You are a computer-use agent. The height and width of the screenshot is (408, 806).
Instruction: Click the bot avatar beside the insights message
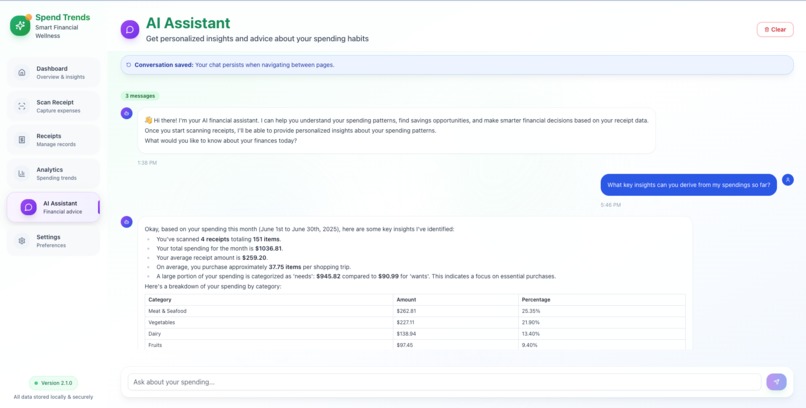tap(126, 222)
